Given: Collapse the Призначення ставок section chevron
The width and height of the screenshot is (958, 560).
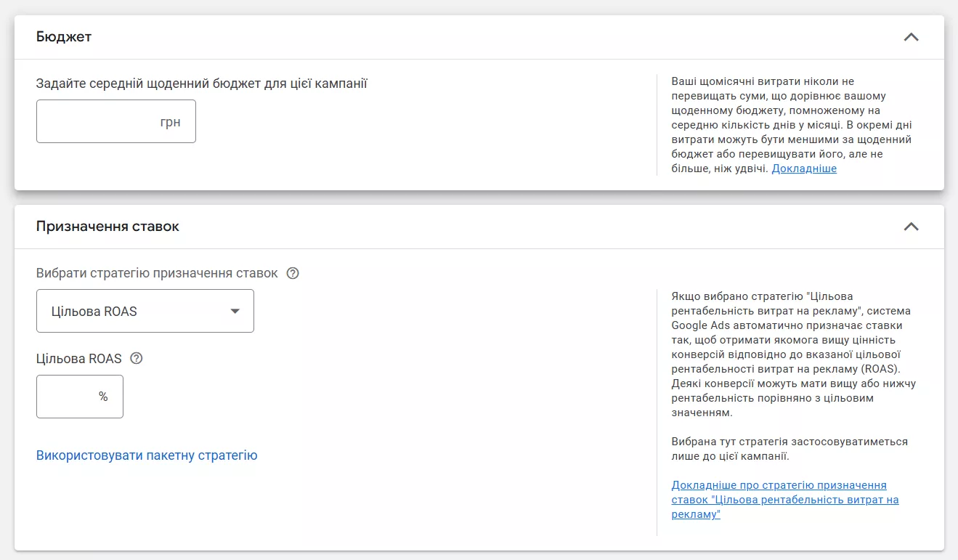Looking at the screenshot, I should [x=911, y=227].
